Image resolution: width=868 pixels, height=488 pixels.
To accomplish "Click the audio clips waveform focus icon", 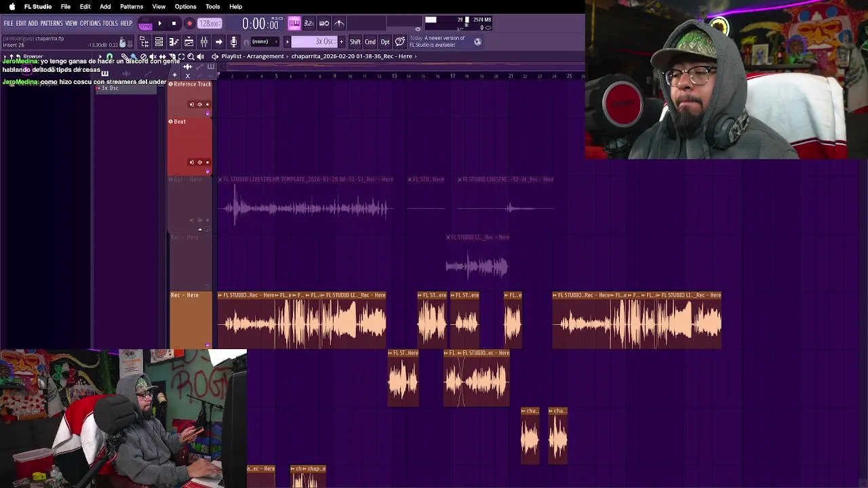I will click(187, 66).
